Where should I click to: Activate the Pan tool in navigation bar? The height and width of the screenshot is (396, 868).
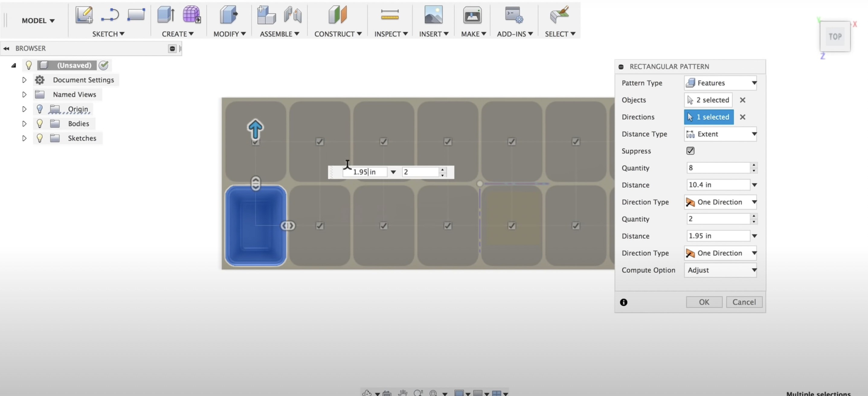pyautogui.click(x=403, y=393)
